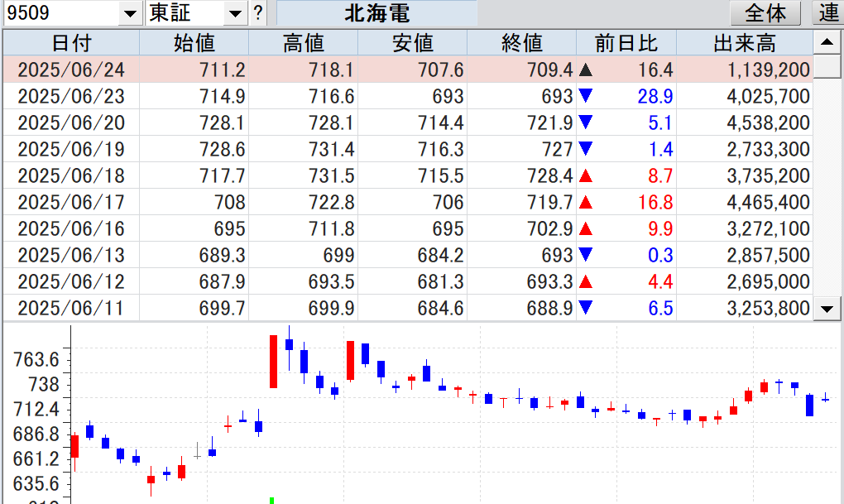Click the scrollbar down arrow of the table
This screenshot has width=844, height=504.
[827, 309]
